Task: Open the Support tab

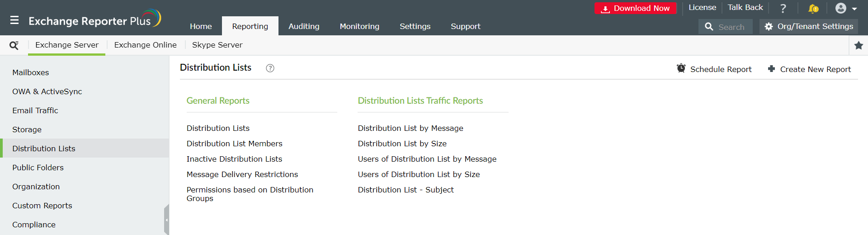Action: click(465, 26)
